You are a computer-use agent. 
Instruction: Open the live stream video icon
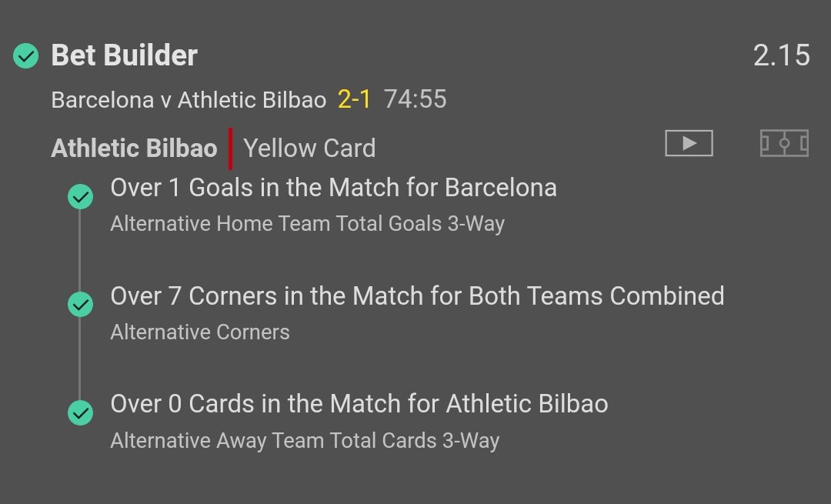point(689,143)
